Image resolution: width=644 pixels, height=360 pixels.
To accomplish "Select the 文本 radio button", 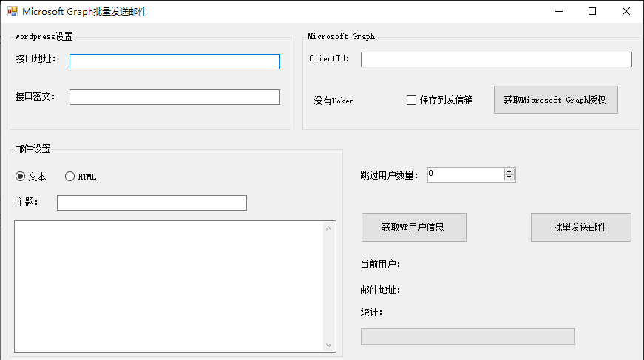I will (x=20, y=177).
